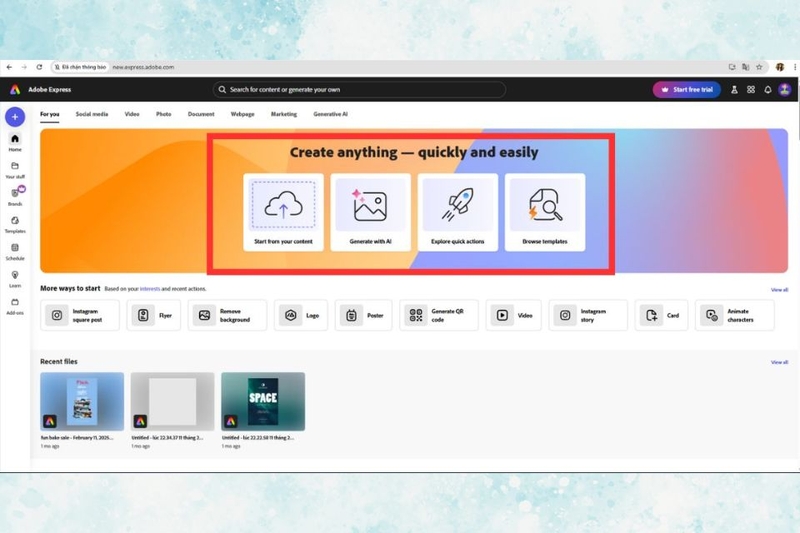Open the notifications bell

pyautogui.click(x=767, y=90)
